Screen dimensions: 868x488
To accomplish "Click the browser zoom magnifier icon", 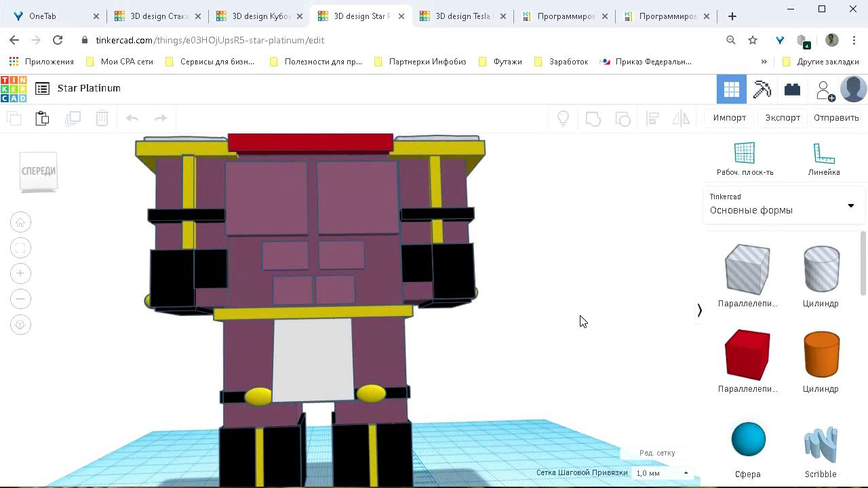I will (731, 40).
